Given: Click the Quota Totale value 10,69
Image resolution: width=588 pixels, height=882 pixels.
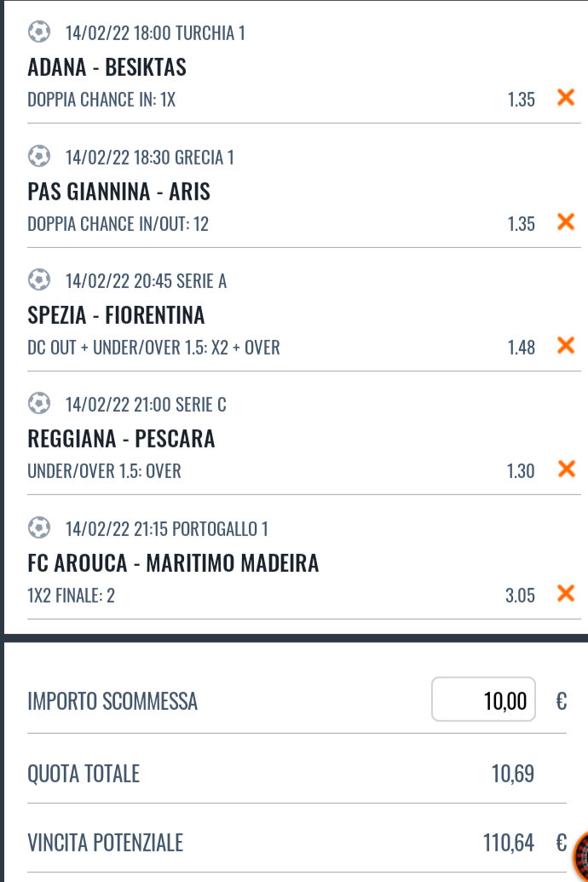Looking at the screenshot, I should coord(513,774).
